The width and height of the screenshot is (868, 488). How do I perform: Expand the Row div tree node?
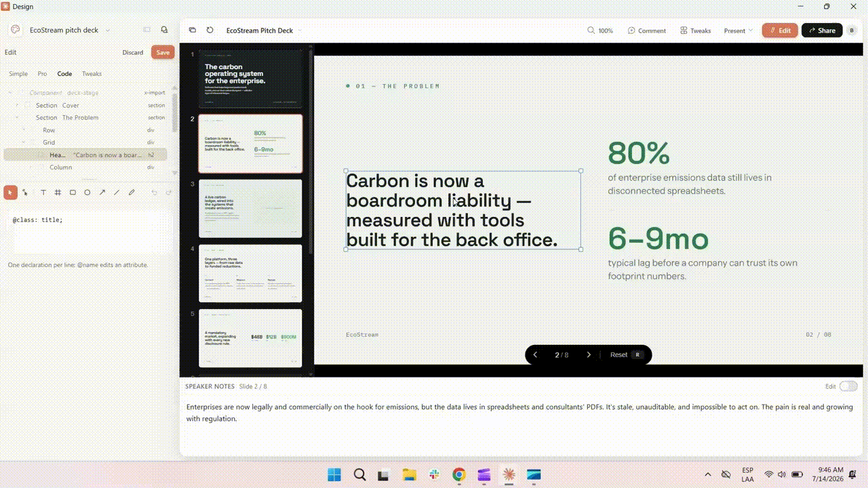(24, 130)
